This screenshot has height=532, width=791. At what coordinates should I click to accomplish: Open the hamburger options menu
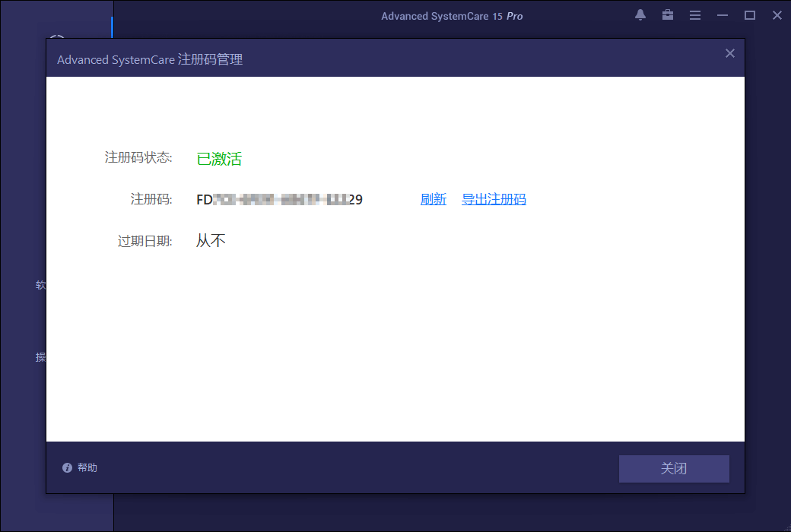tap(695, 16)
